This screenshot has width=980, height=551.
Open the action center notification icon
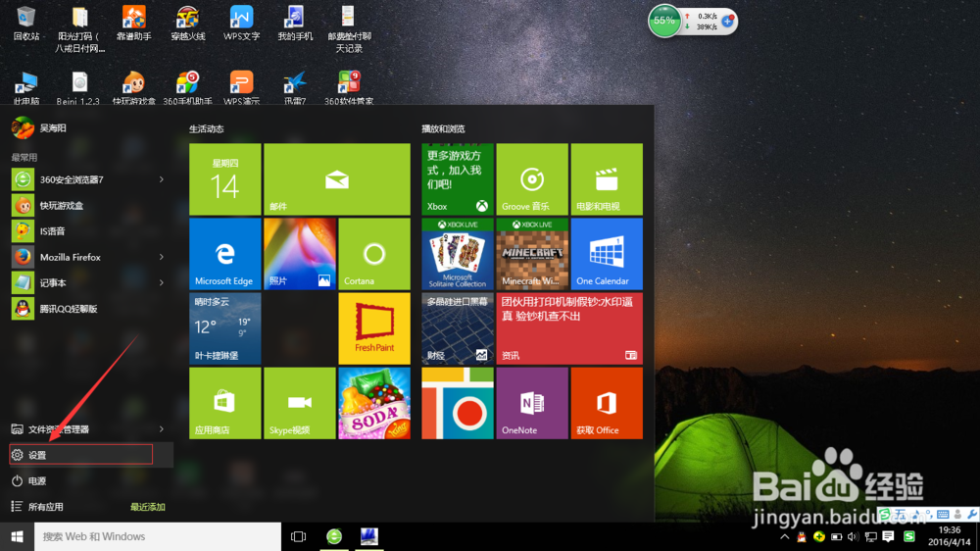tap(888, 536)
